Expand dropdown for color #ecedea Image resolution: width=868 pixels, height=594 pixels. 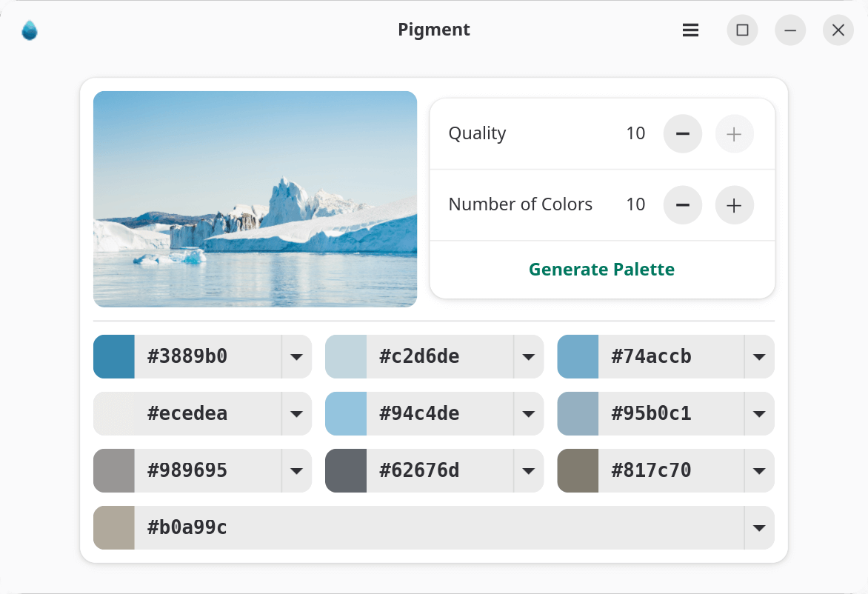(297, 413)
